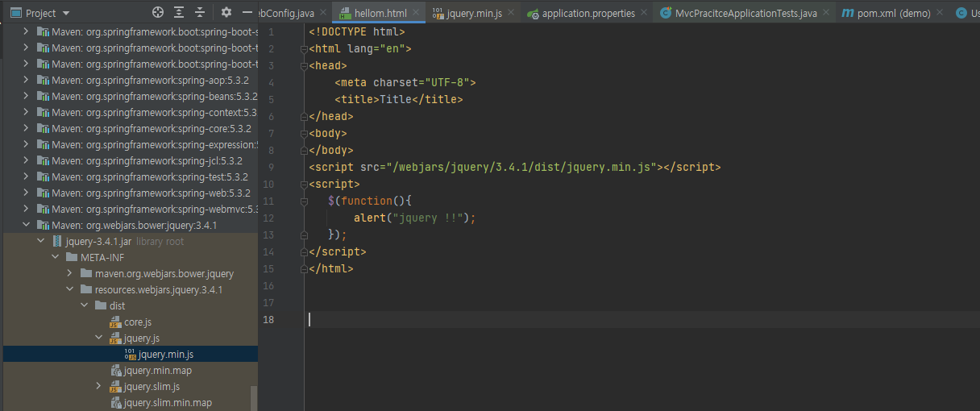Click the spring-aop Maven library icon

pyautogui.click(x=42, y=81)
